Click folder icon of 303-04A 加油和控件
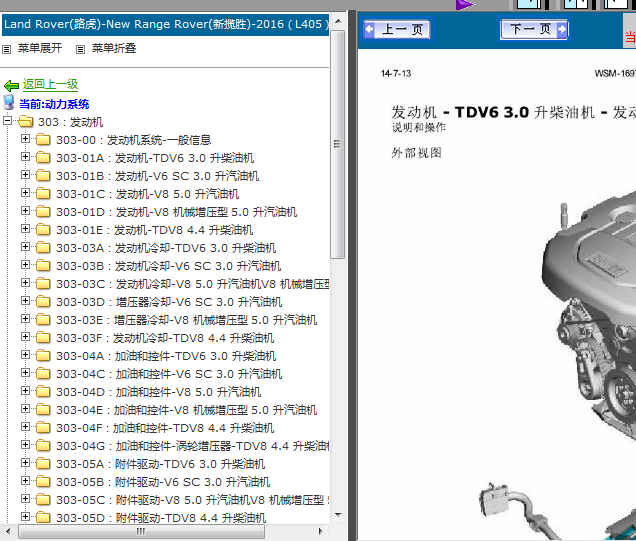Image resolution: width=636 pixels, height=541 pixels. click(43, 355)
